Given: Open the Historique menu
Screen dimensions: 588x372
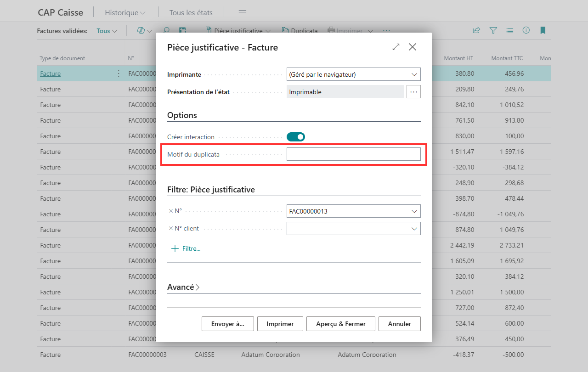Looking at the screenshot, I should click(125, 12).
